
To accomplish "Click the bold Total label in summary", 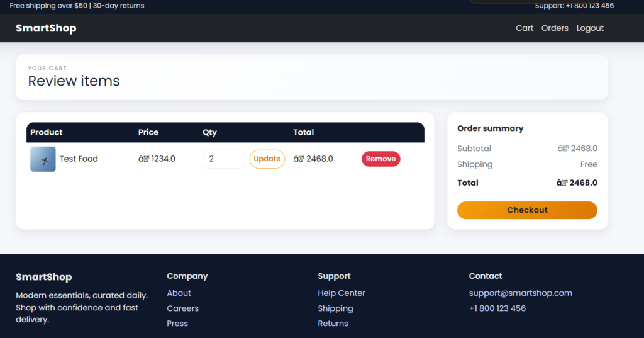I will pyautogui.click(x=468, y=183).
